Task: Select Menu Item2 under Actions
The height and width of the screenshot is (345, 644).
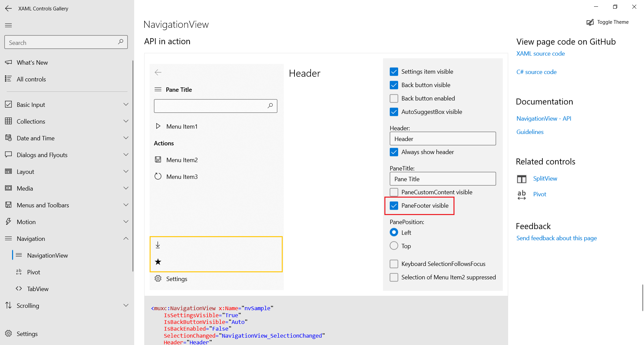Action: tap(182, 160)
